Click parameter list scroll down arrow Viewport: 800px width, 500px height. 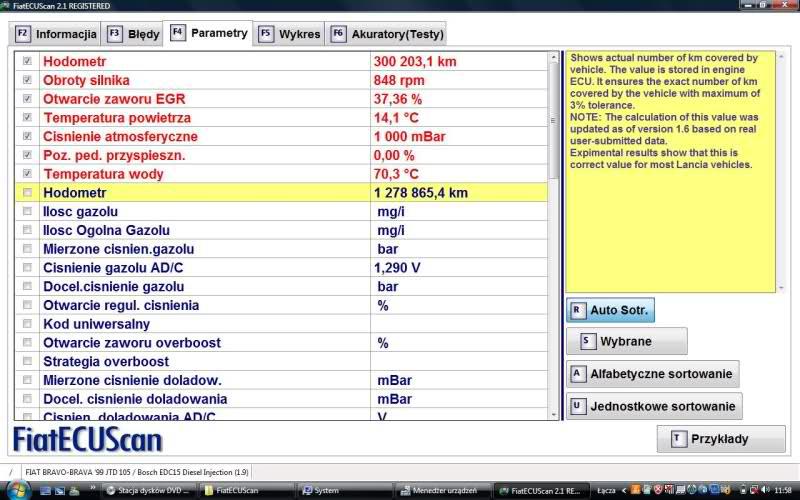click(554, 415)
